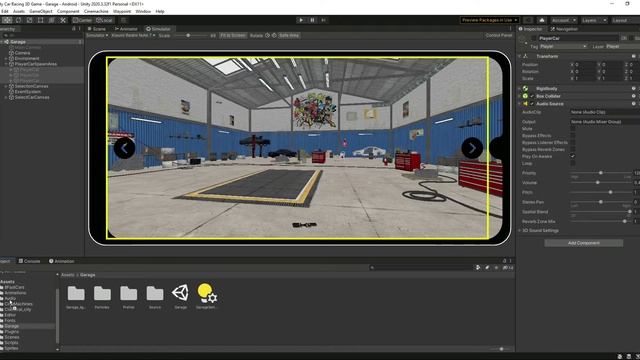Click the Audio Source speaker icon
Screen dimensions: 640x360
tap(525, 104)
